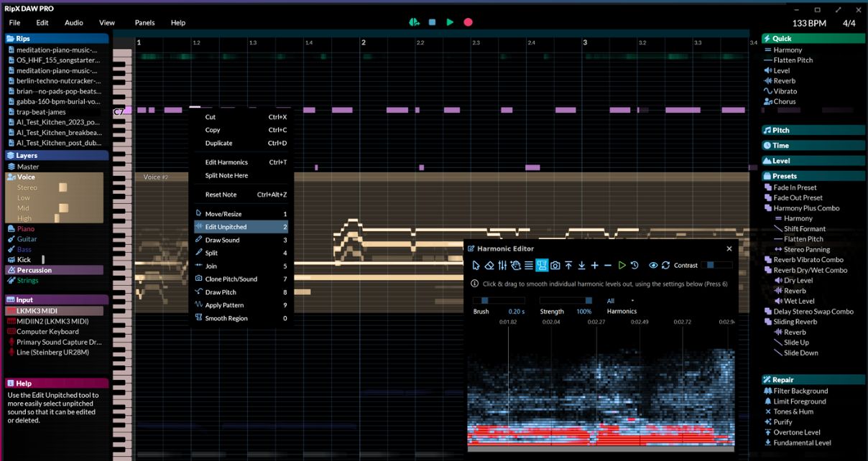Select the eraser tool in Harmonic Editor

coord(489,266)
